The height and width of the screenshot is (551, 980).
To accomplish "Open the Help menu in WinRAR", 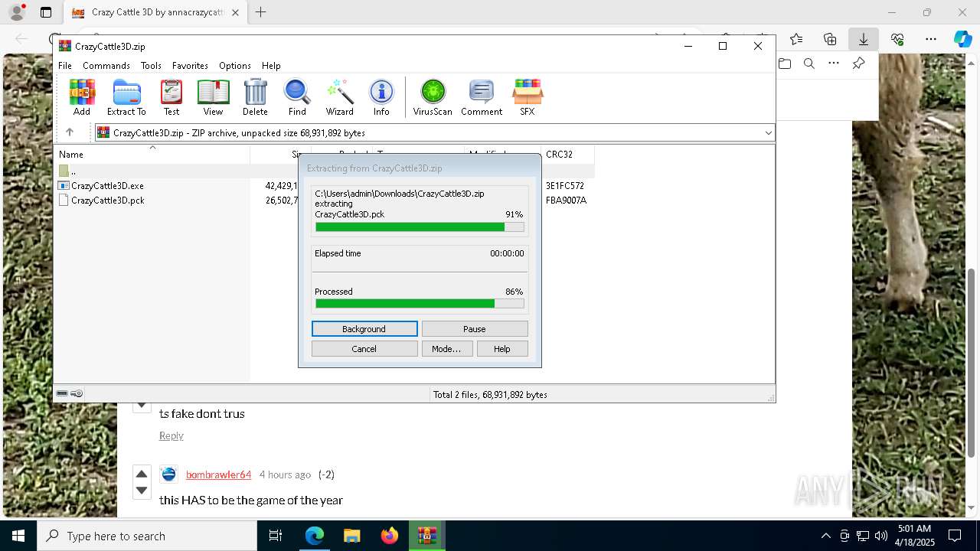I will [271, 66].
